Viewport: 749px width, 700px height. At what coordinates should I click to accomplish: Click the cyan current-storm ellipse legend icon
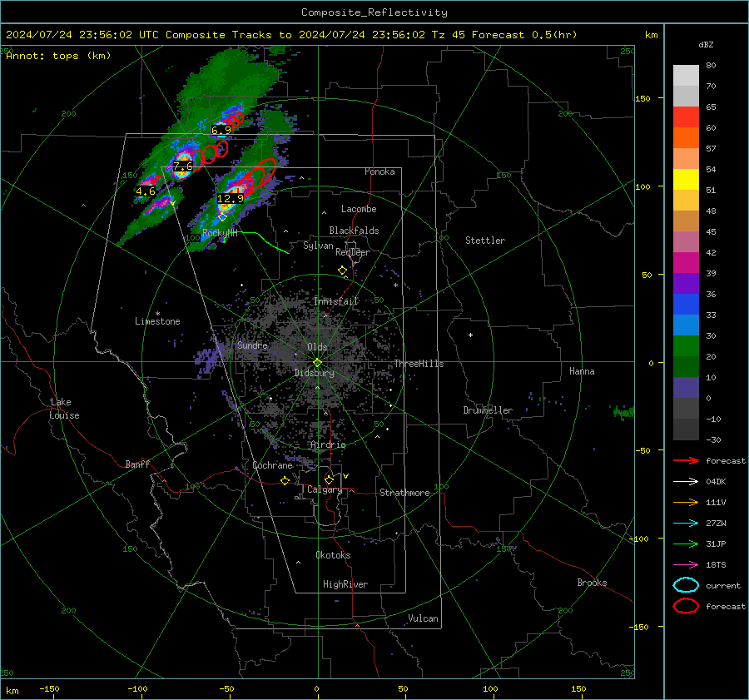point(686,585)
